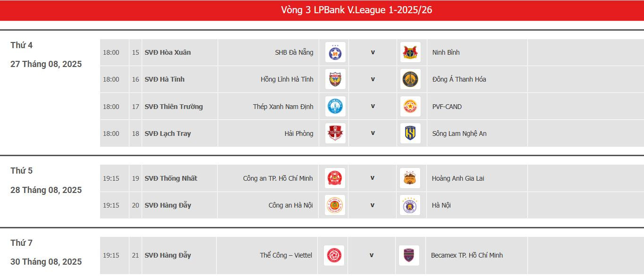The image size is (644, 276).
Task: Open the Công an TP. Hồ Chí Minh link
Action: (x=278, y=178)
